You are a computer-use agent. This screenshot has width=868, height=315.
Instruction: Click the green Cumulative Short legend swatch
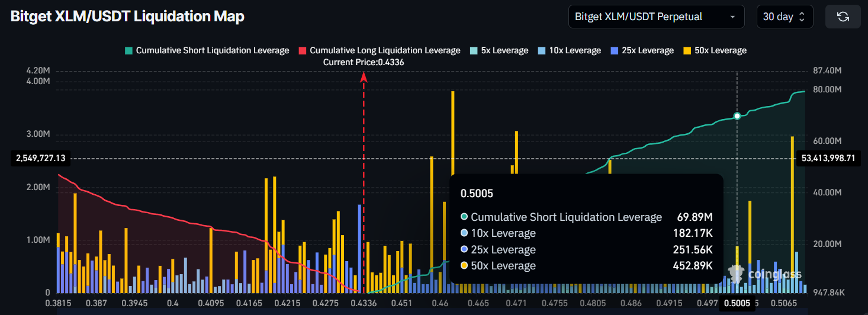tap(129, 50)
